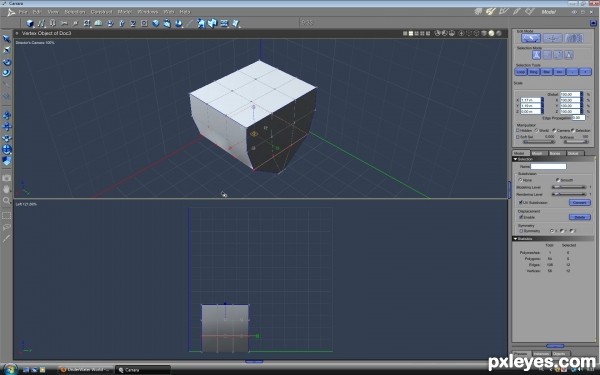This screenshot has width=600, height=375.
Task: Open the Selection menu
Action: pos(75,12)
